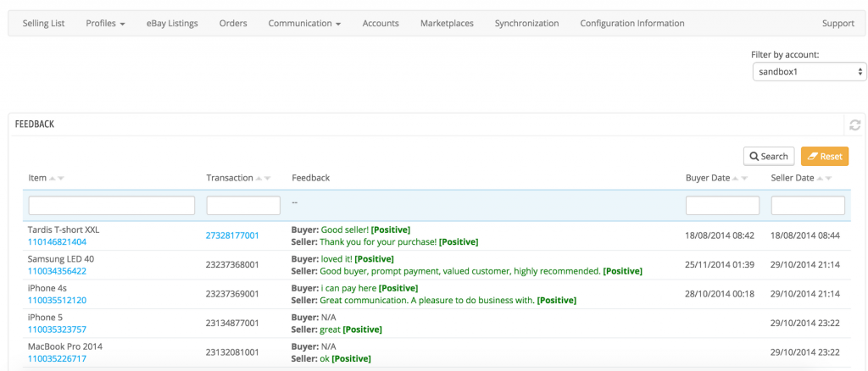Open Configuration Information
The width and height of the screenshot is (868, 371).
click(x=632, y=23)
